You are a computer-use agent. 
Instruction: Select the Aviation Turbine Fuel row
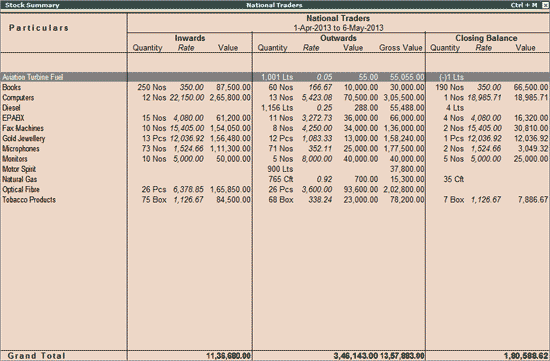[x=275, y=77]
